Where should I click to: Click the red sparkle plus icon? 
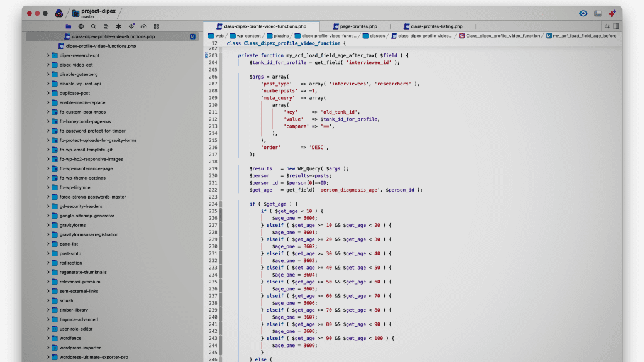613,14
